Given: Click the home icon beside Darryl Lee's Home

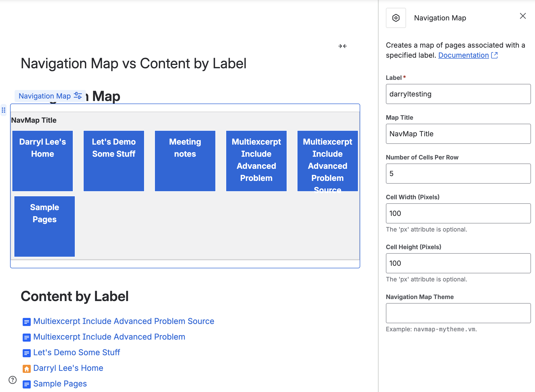Looking at the screenshot, I should [x=27, y=369].
